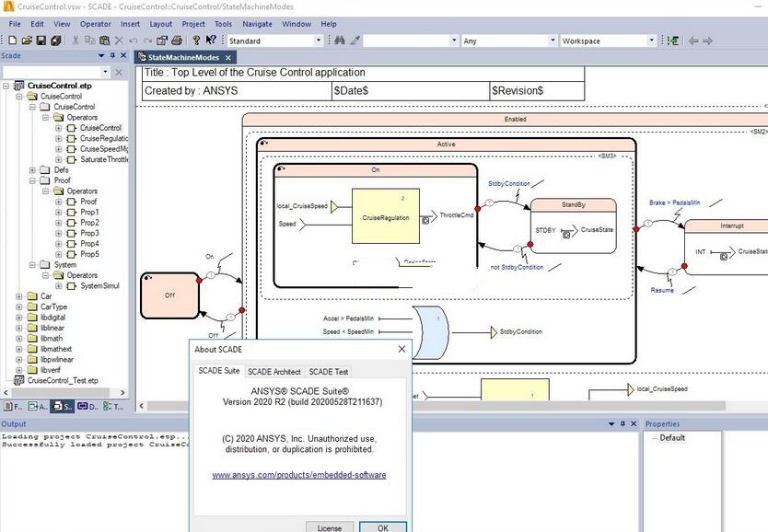Click the pencil icon next to binoculars
Screen dimensions: 768x532
(x=355, y=40)
